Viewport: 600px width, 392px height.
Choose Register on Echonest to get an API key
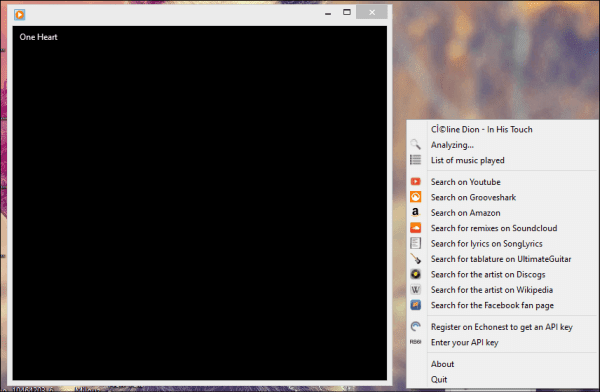pos(502,327)
